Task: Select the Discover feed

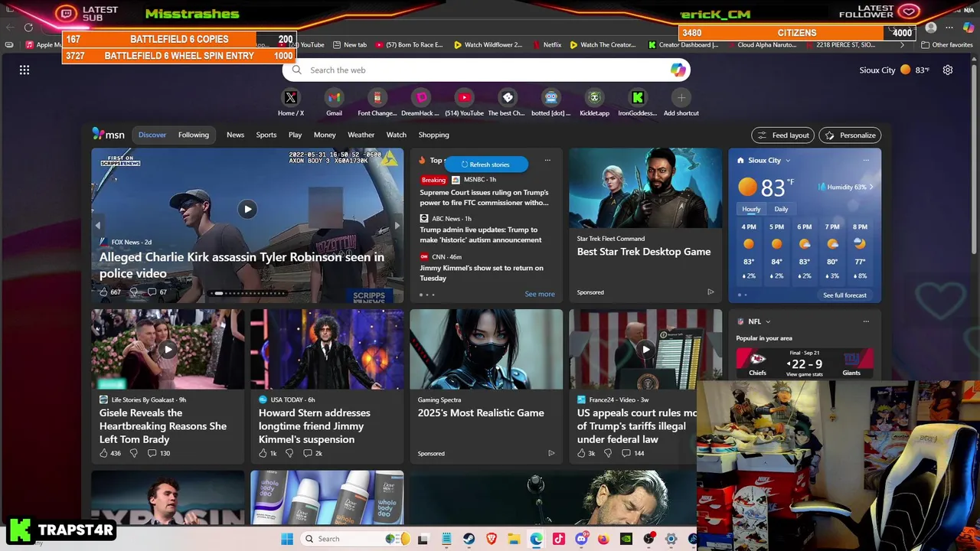Action: point(152,135)
